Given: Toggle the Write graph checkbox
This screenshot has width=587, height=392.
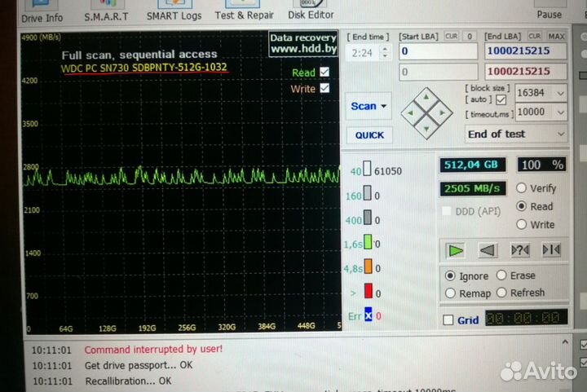Looking at the screenshot, I should (325, 88).
